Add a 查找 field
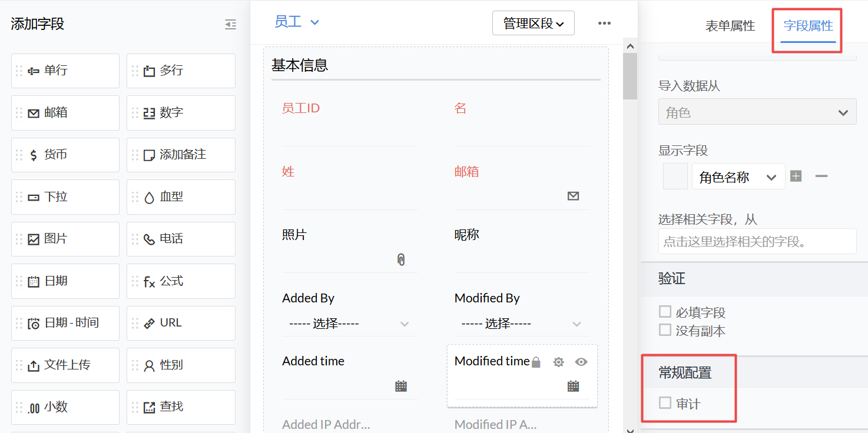 point(181,407)
